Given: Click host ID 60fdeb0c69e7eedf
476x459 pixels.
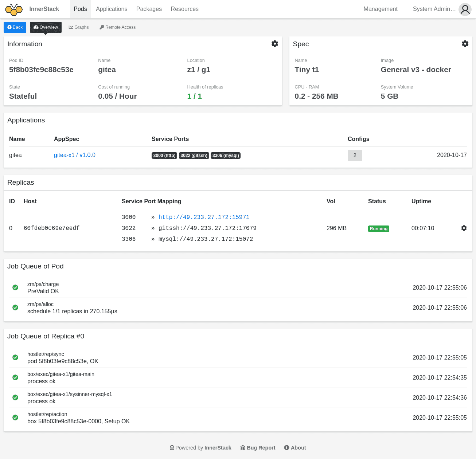Looking at the screenshot, I should tap(52, 228).
